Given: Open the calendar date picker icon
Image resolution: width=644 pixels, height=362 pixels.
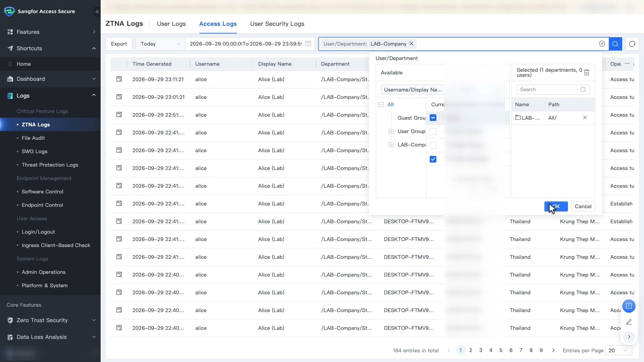Looking at the screenshot, I should (x=308, y=44).
